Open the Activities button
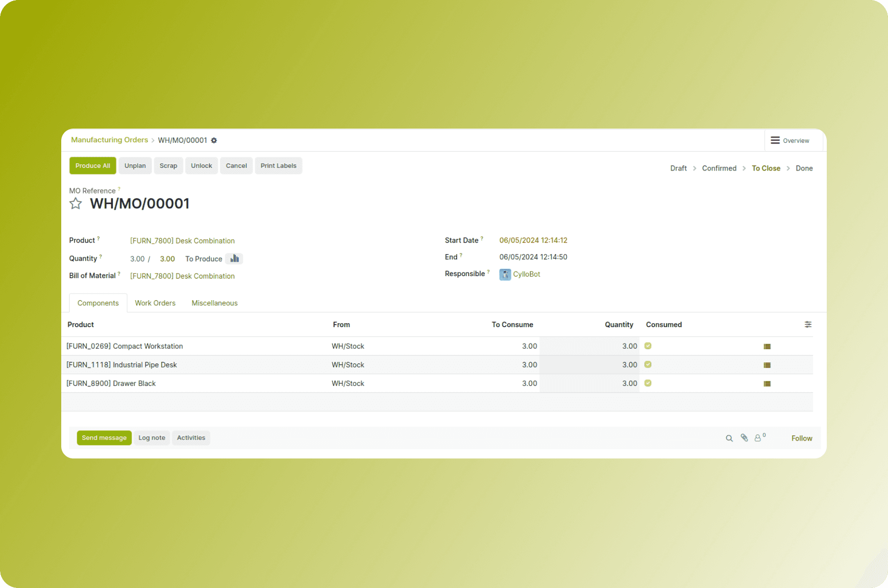The image size is (888, 588). [x=191, y=438]
